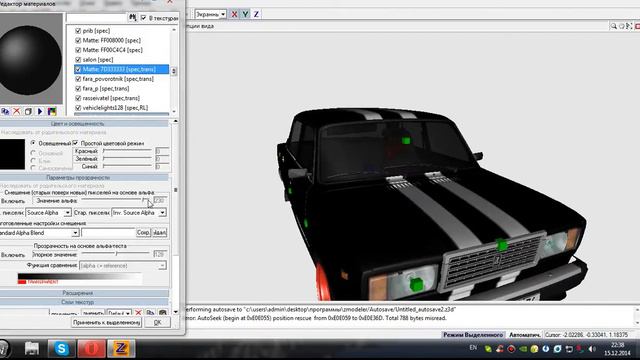Screen dimensions: 640x360
Task: Click the zoom magnifier icon in viewport header
Action: (613, 26)
